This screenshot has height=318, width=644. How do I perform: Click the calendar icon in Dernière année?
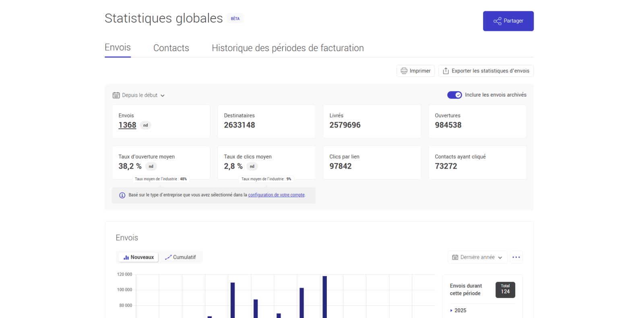tap(455, 257)
